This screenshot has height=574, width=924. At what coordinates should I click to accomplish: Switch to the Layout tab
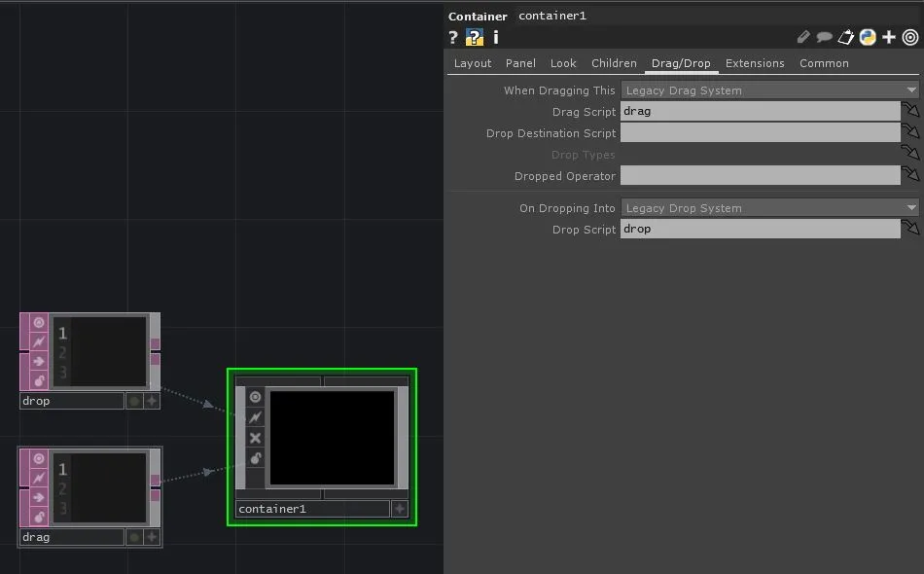coord(473,63)
